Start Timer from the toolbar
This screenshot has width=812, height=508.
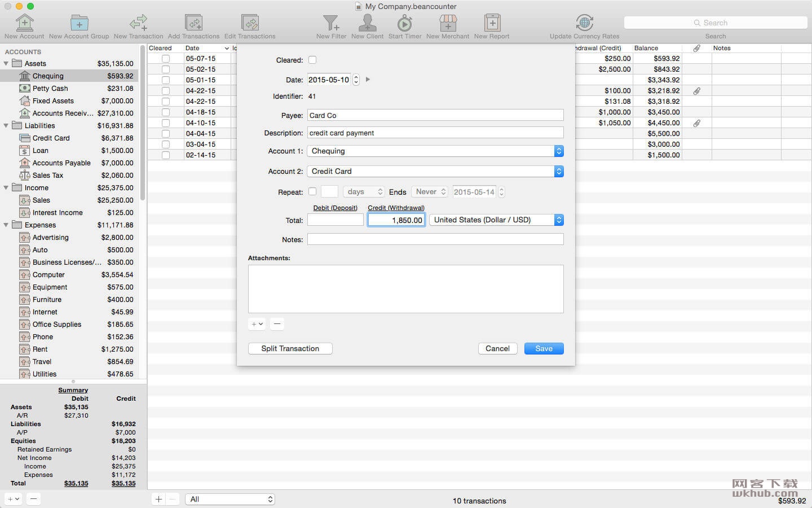404,23
